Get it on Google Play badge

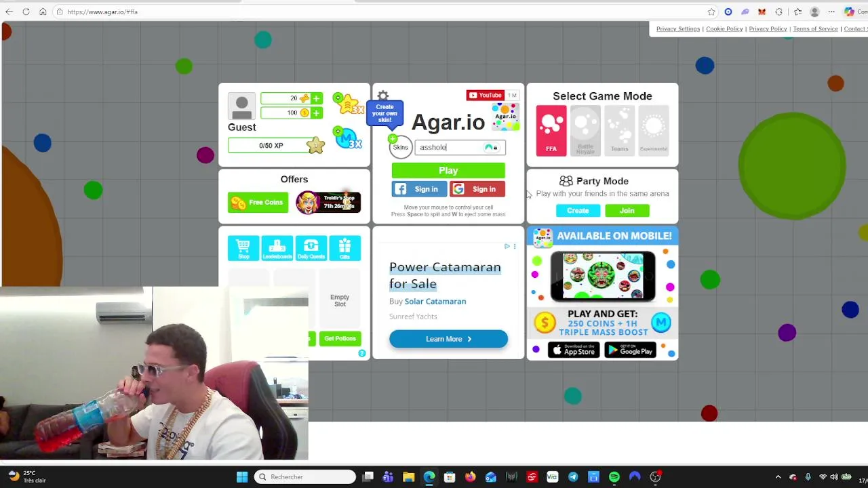coord(631,350)
